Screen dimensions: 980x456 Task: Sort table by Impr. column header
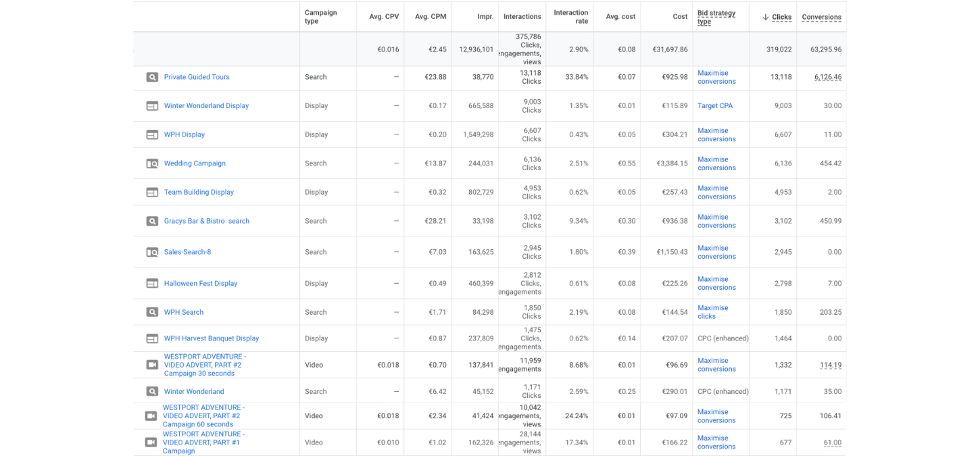point(485,17)
